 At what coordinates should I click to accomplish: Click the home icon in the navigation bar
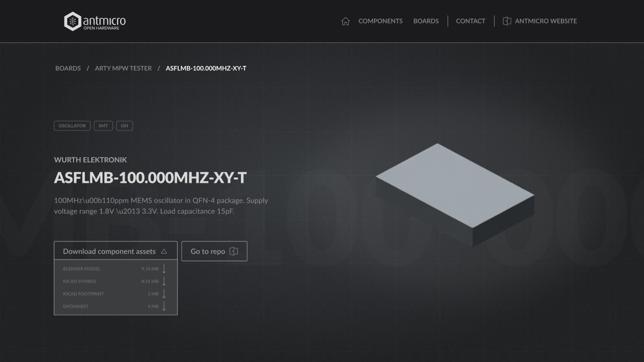click(347, 21)
